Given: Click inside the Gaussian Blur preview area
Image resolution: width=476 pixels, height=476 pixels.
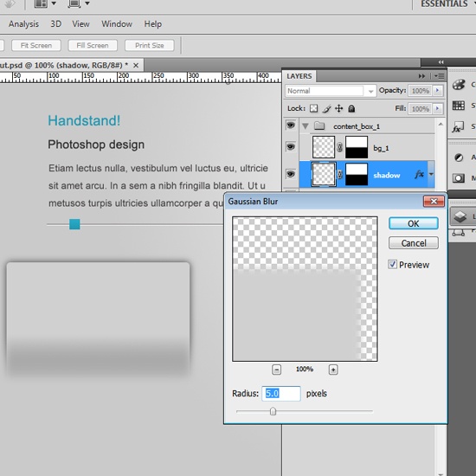Looking at the screenshot, I should coord(305,289).
